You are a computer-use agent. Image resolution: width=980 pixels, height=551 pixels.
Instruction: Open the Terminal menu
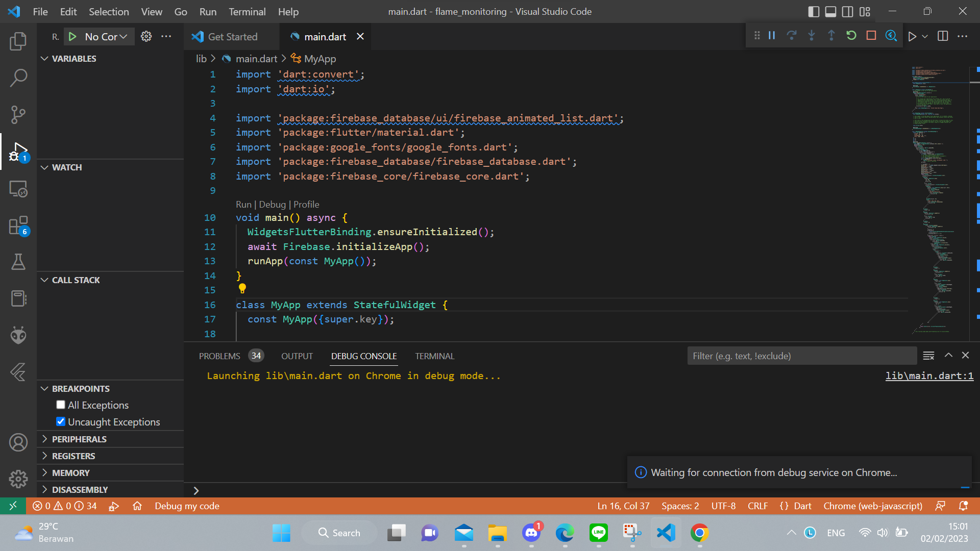(247, 12)
